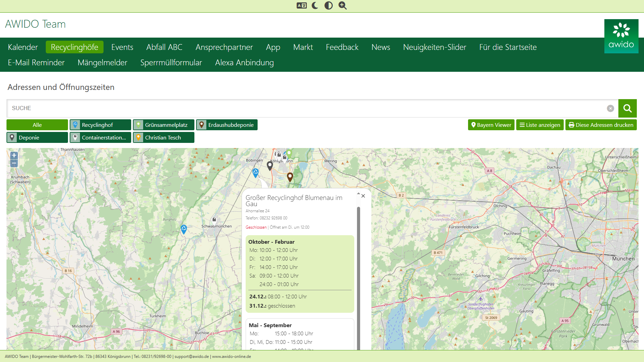This screenshot has width=644, height=362.
Task: Click the blue recycling marker near Schwabmünchen
Action: [x=184, y=229]
